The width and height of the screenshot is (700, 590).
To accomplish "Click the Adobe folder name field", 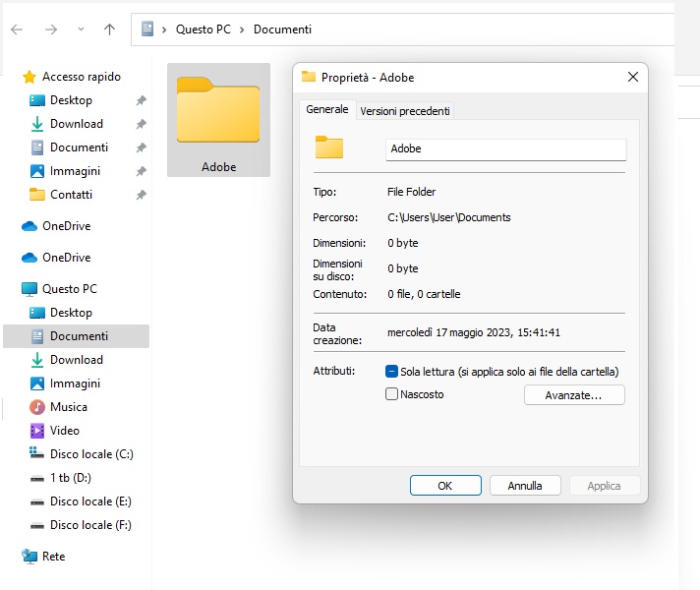I will (x=505, y=149).
